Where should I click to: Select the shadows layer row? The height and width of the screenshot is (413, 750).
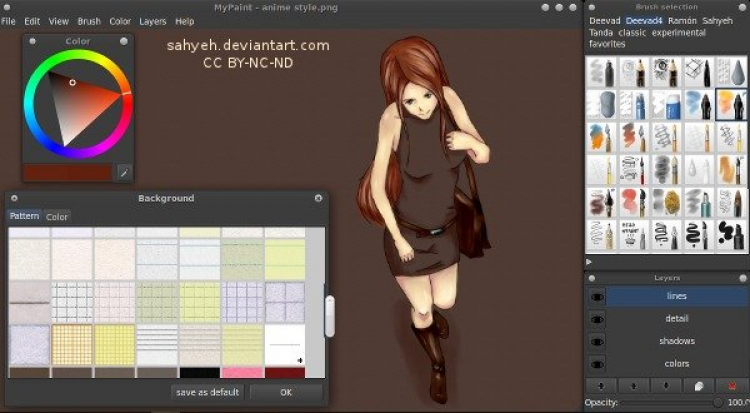tap(677, 342)
